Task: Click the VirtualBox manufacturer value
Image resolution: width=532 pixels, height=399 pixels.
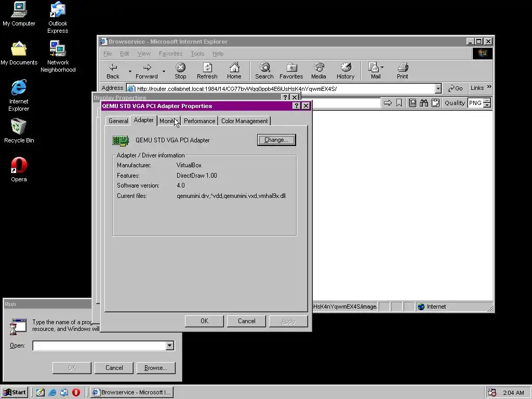Action: coord(189,165)
